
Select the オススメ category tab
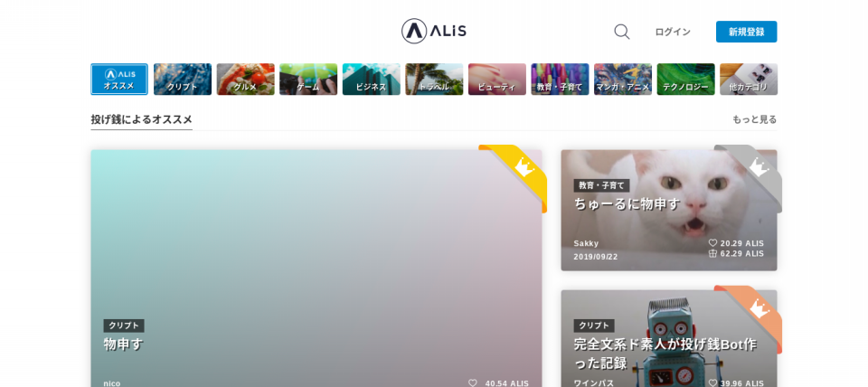click(x=119, y=80)
